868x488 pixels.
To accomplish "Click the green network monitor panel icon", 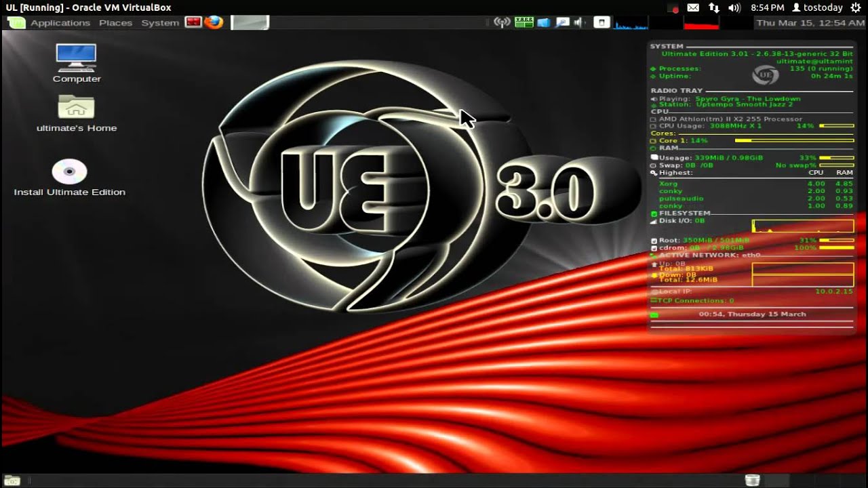I will point(524,22).
